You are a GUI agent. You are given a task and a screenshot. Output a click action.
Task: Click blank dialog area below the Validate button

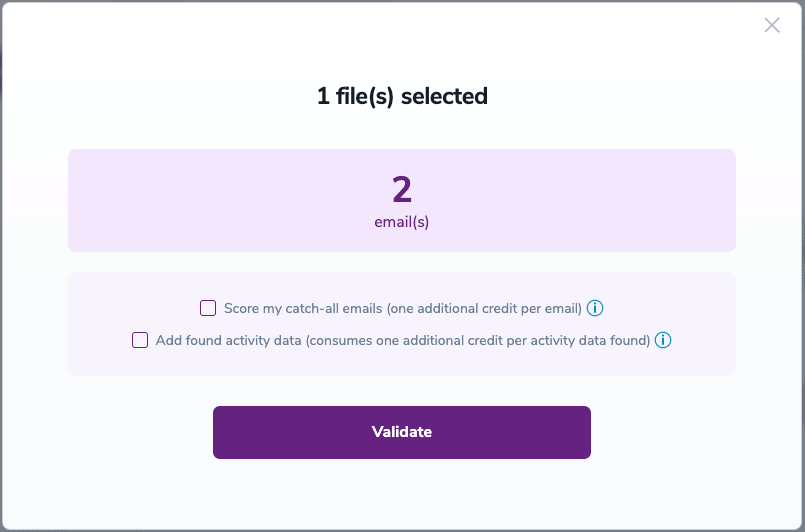(x=402, y=495)
